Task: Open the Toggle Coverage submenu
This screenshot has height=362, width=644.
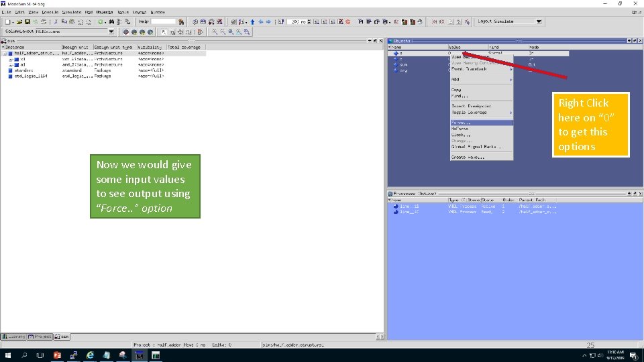Action: pyautogui.click(x=482, y=112)
